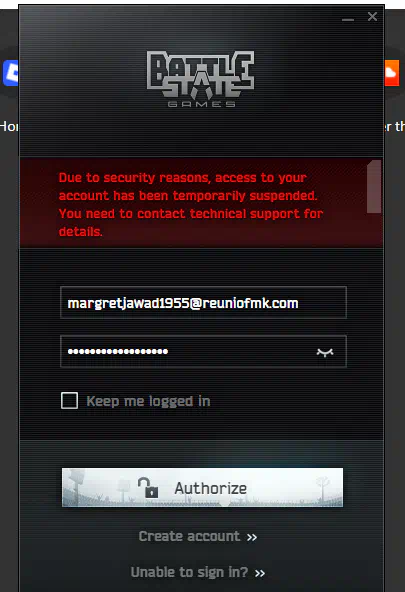The width and height of the screenshot is (405, 592).
Task: Click the blue icon behind the launcher's left edge
Action: (11, 73)
